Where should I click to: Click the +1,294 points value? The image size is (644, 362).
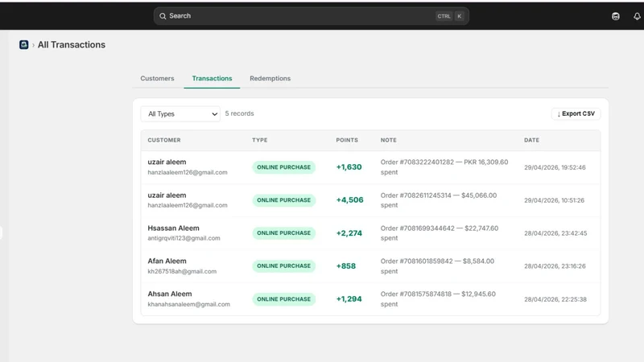coord(349,299)
